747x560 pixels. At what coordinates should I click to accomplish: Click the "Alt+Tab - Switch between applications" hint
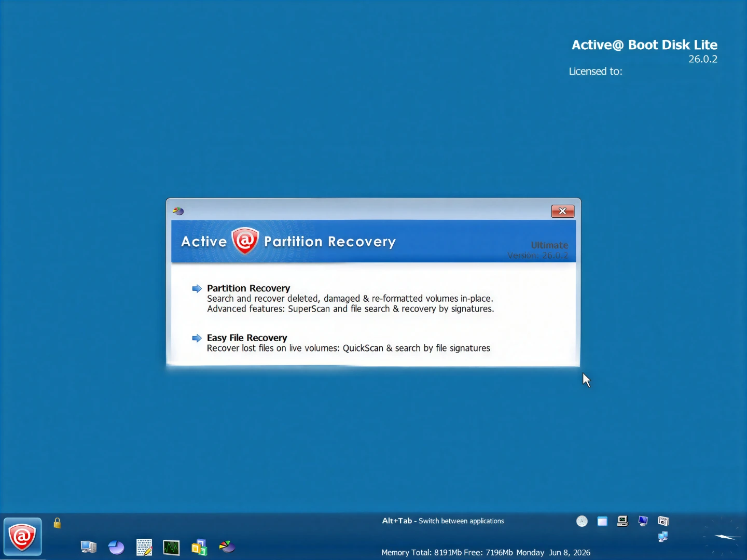coord(443,521)
